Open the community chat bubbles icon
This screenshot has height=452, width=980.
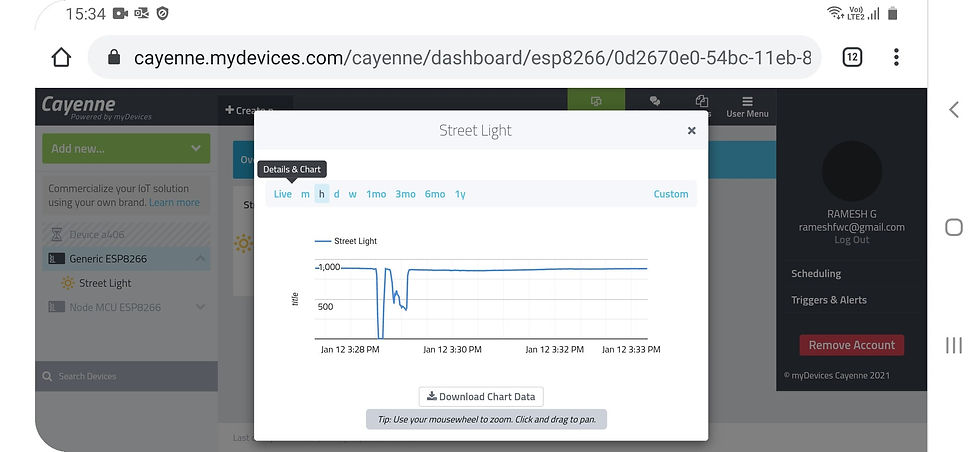click(x=654, y=101)
